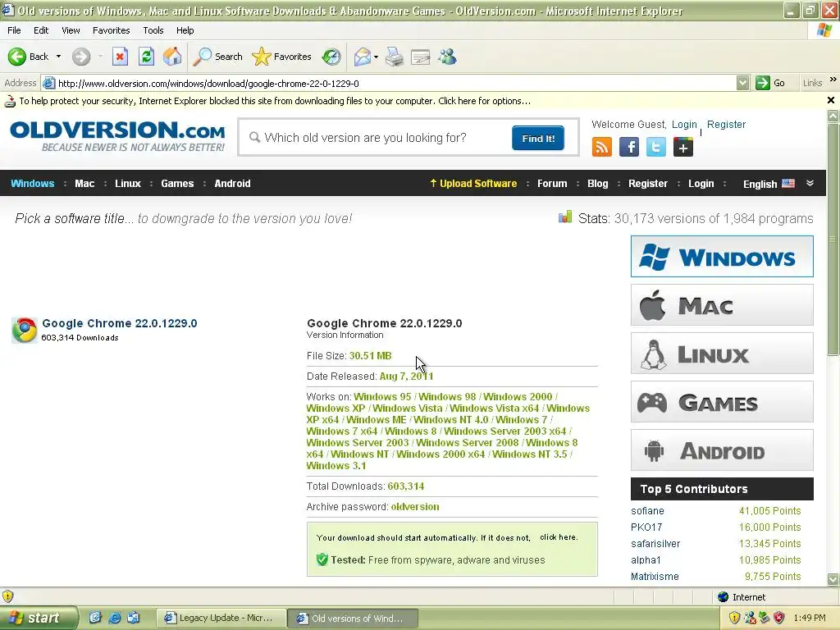
Task: Click the Forward arrow button
Action: click(81, 57)
